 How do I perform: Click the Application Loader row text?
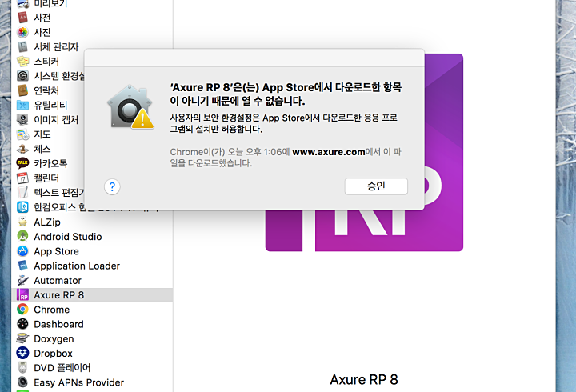[77, 266]
